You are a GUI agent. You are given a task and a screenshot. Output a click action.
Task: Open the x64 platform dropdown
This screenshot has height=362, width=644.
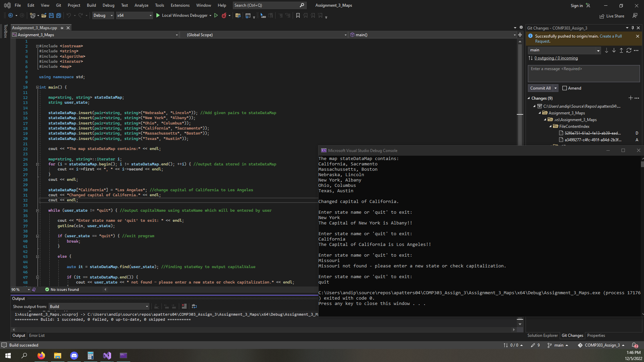click(x=134, y=15)
